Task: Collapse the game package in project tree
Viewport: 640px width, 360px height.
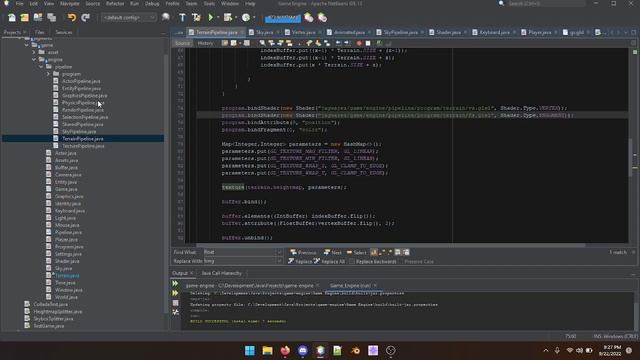Action: [27, 45]
